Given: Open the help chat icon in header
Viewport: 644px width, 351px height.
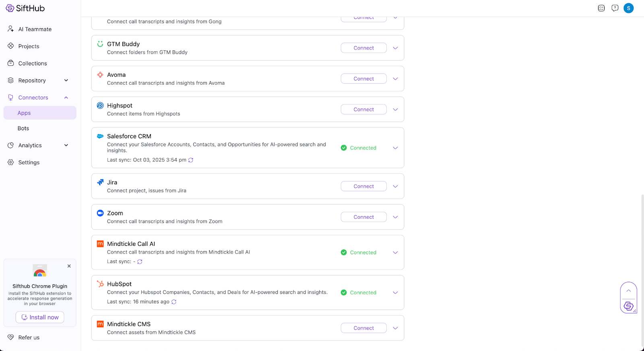Looking at the screenshot, I should [x=615, y=8].
